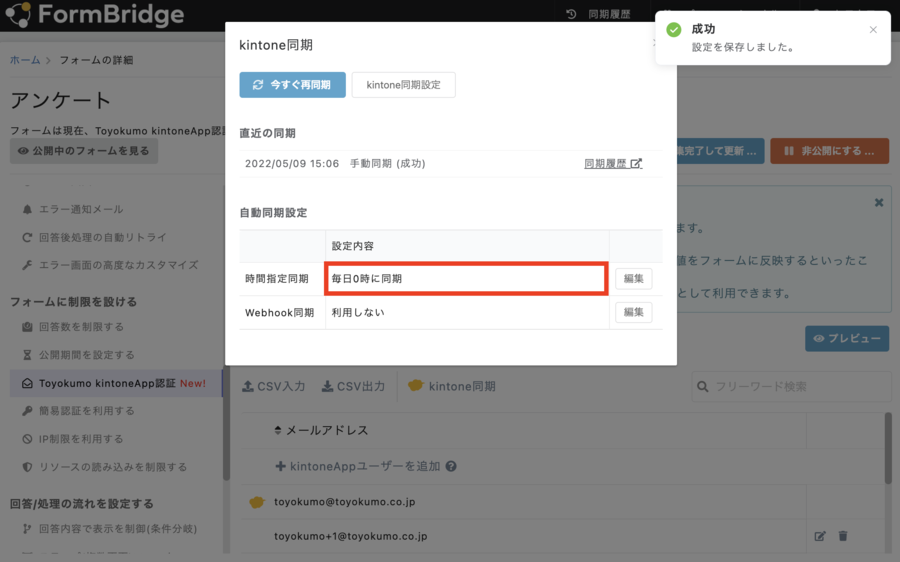The image size is (900, 562).
Task: Click the key icon beside 簡易認証を利用する
Action: pyautogui.click(x=27, y=411)
